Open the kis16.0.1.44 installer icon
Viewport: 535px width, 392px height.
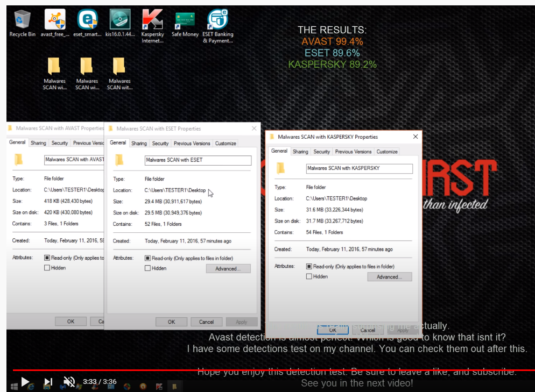(x=120, y=23)
